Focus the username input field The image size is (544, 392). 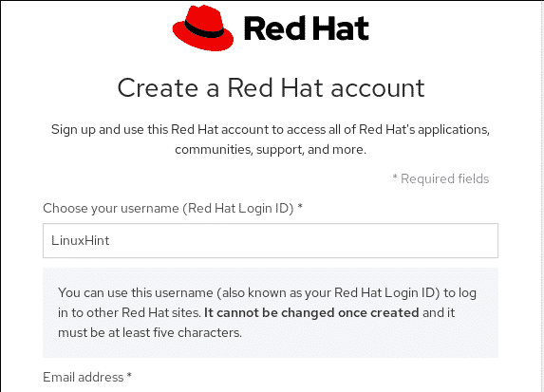[x=271, y=240]
